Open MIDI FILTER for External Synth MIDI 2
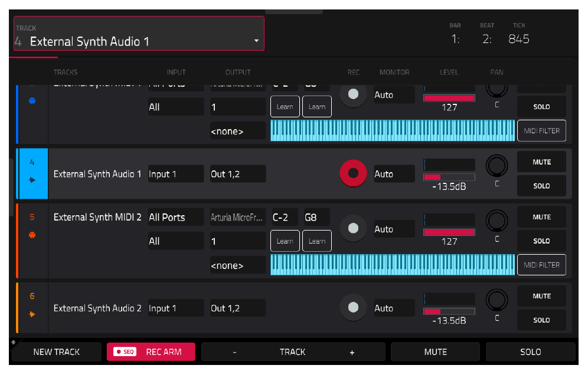This screenshot has width=588, height=375. tap(541, 265)
